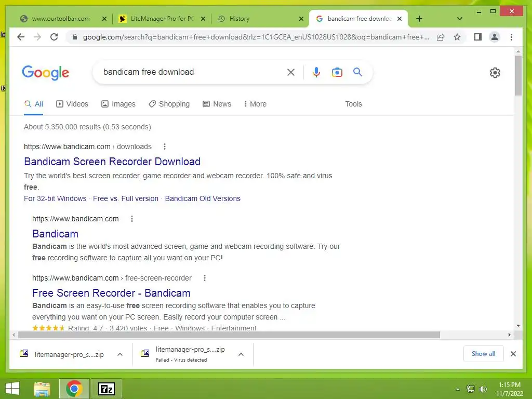This screenshot has height=399, width=532.
Task: Open the Chrome three-dot menu
Action: click(511, 37)
